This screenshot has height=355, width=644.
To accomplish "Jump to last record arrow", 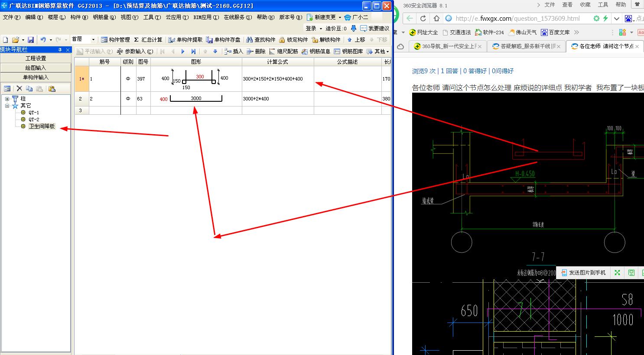I will point(193,51).
